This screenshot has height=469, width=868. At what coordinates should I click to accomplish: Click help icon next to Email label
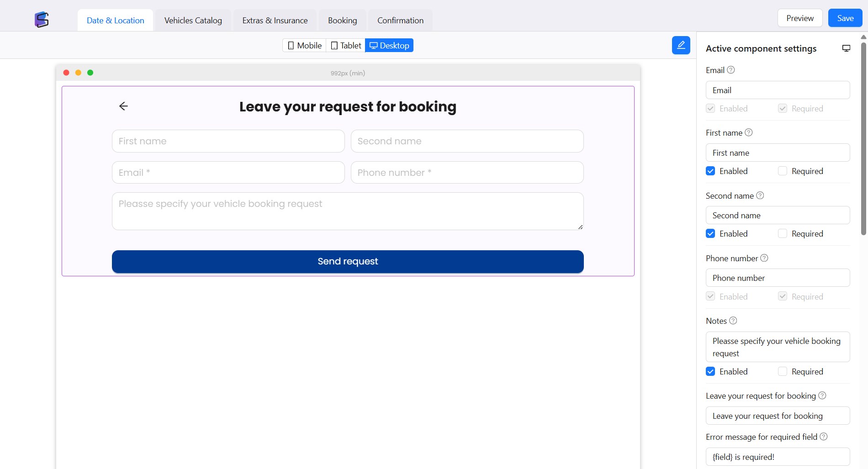click(731, 70)
